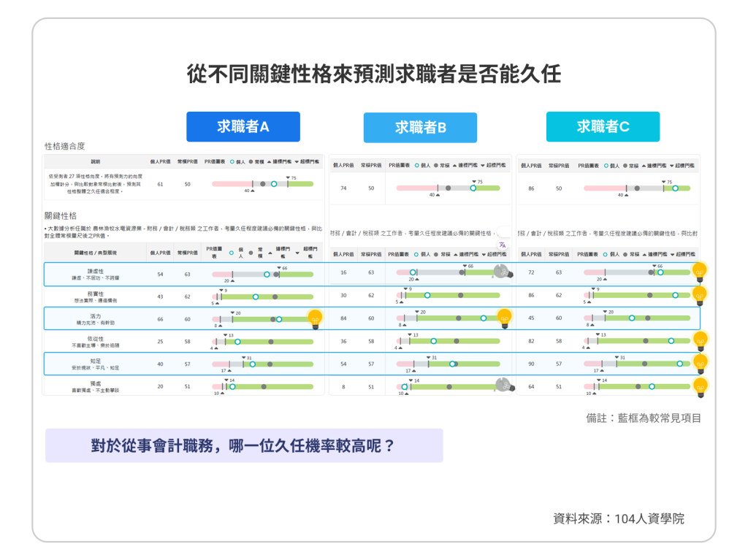Click 求職者C overall suitability PR bar

coord(637,188)
